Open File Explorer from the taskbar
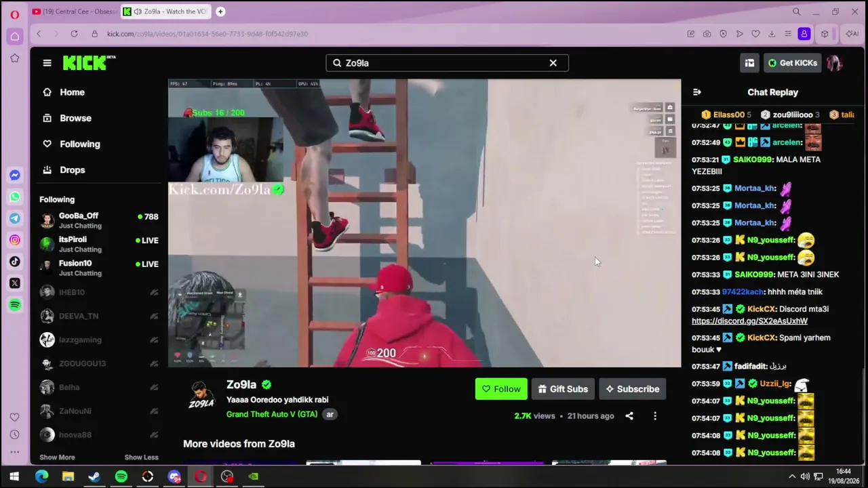 point(68,476)
